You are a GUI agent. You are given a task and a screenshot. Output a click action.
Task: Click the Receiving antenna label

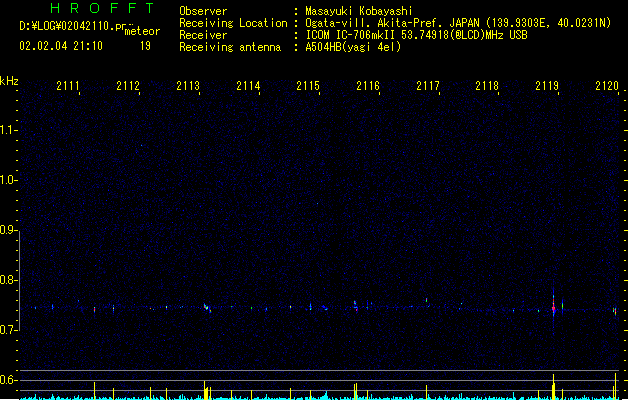pyautogui.click(x=230, y=47)
